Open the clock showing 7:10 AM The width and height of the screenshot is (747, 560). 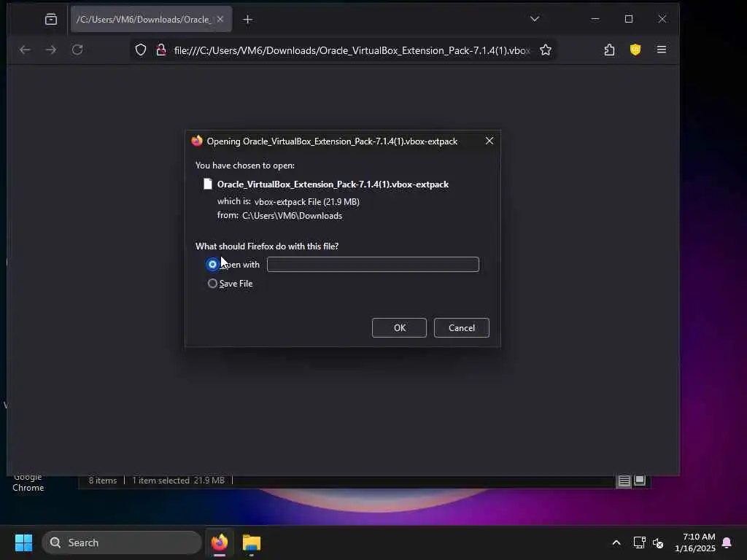point(695,542)
